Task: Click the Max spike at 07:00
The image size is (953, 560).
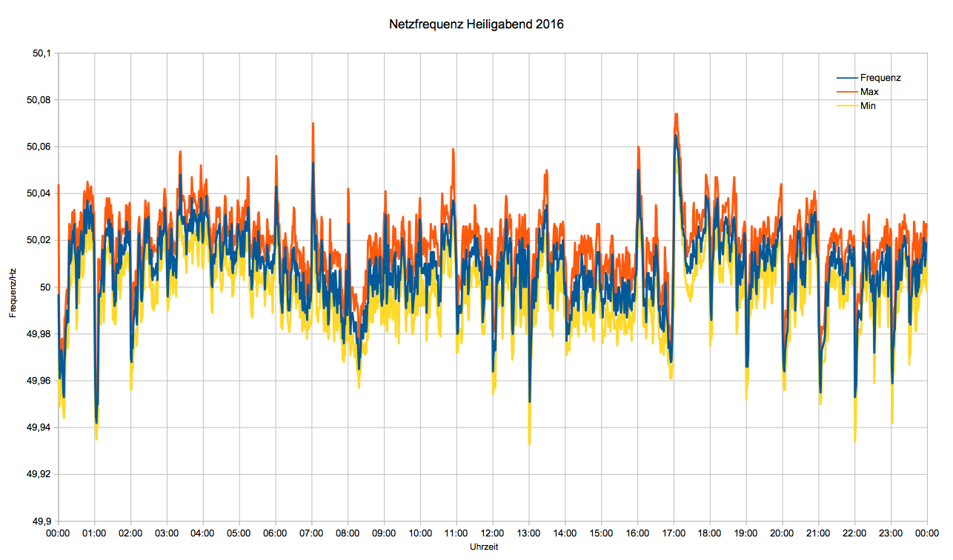Action: click(x=313, y=124)
